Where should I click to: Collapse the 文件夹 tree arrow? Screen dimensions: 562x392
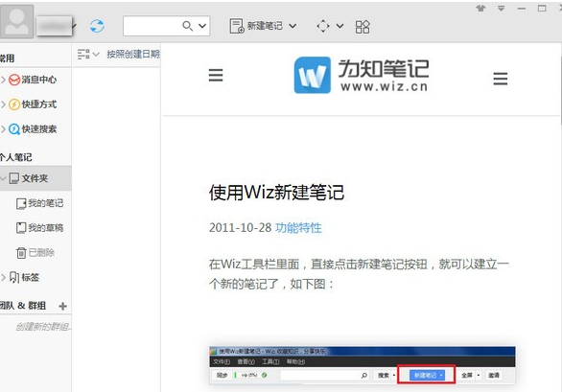[x=3, y=178]
